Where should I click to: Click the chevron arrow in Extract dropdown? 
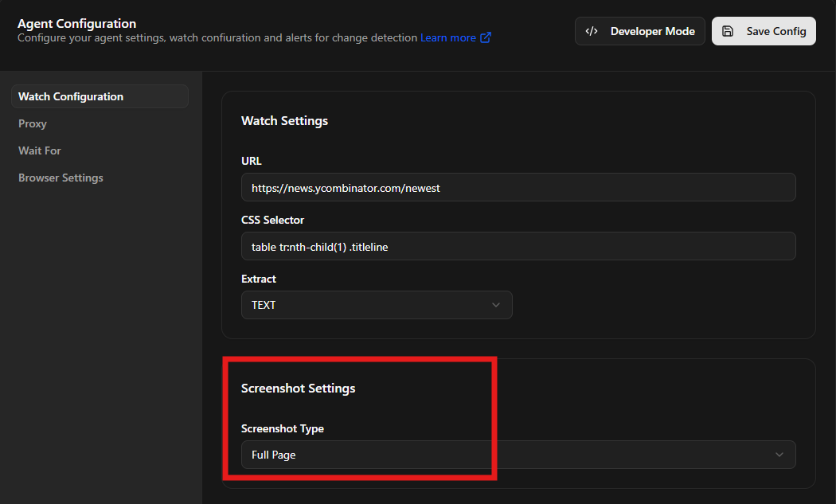[x=496, y=305]
